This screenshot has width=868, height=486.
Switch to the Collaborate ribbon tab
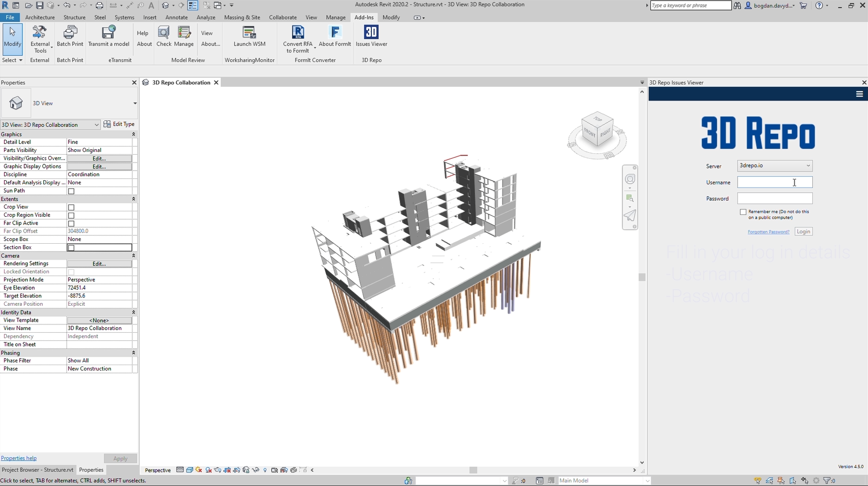coord(282,17)
